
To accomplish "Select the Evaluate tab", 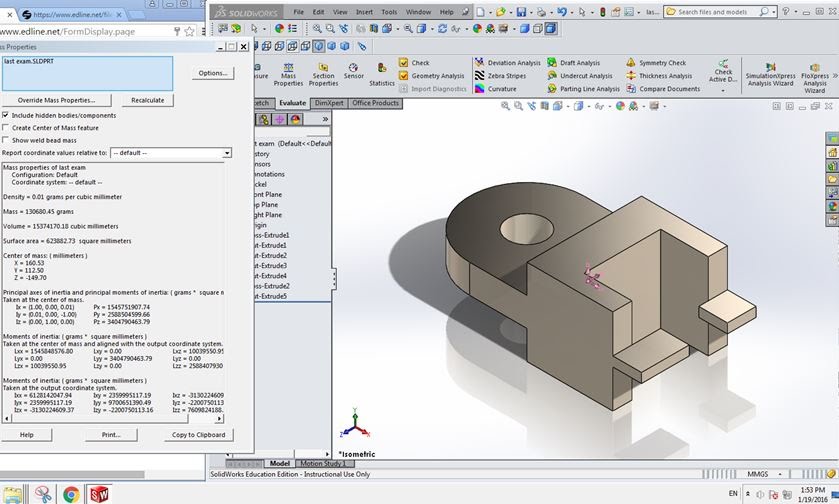I will coord(292,103).
